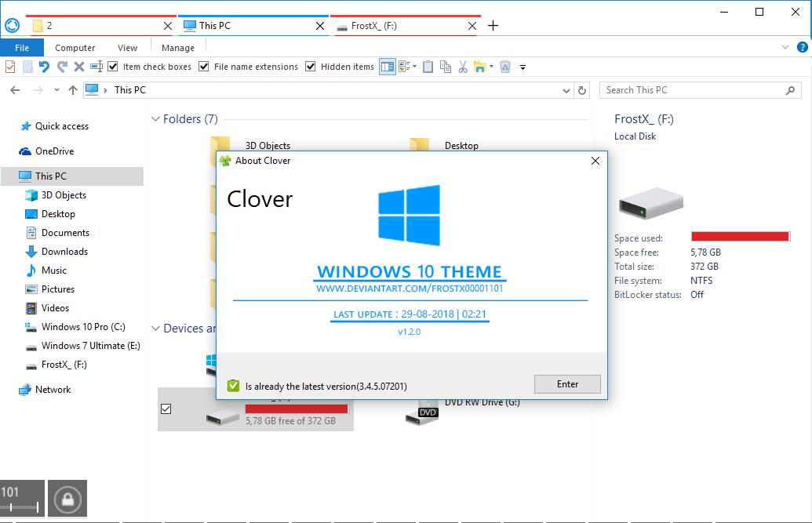The image size is (812, 523).
Task: Toggle the Preview pane icon in toolbar
Action: tap(388, 67)
